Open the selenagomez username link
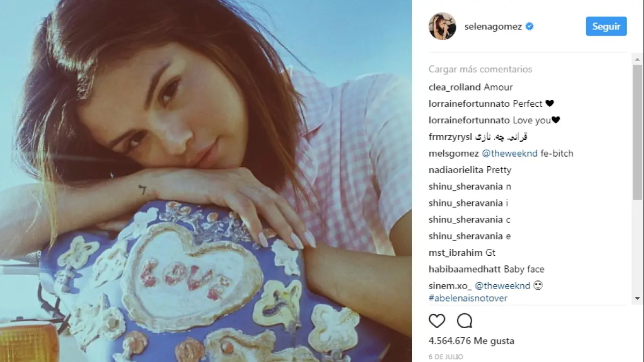 (x=493, y=26)
